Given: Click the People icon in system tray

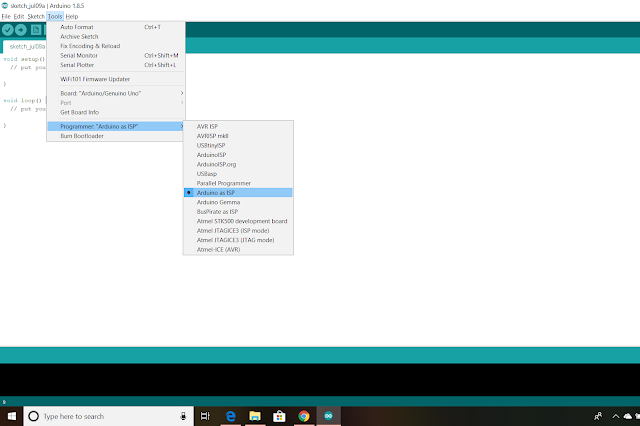Looking at the screenshot, I should (x=598, y=416).
